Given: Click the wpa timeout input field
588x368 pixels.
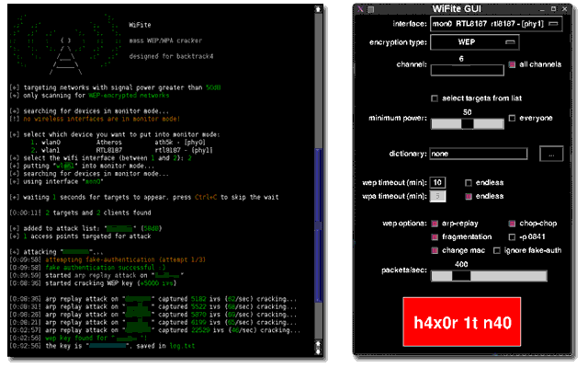Looking at the screenshot, I should [437, 196].
